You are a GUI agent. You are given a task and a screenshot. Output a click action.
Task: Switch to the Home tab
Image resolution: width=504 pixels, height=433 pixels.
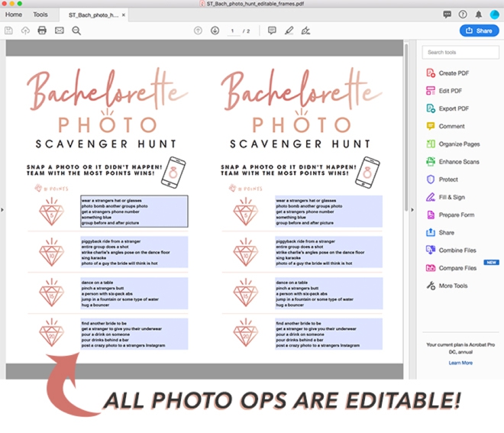click(x=14, y=15)
